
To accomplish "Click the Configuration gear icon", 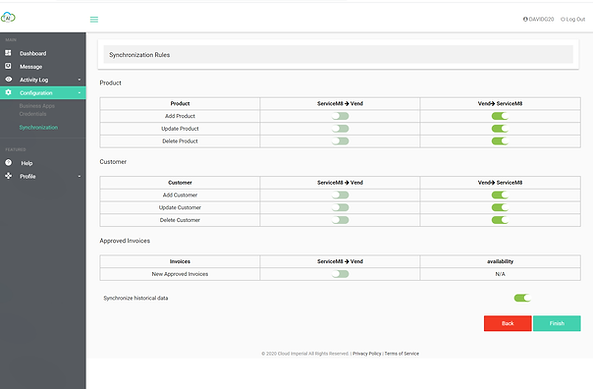I will (8, 92).
